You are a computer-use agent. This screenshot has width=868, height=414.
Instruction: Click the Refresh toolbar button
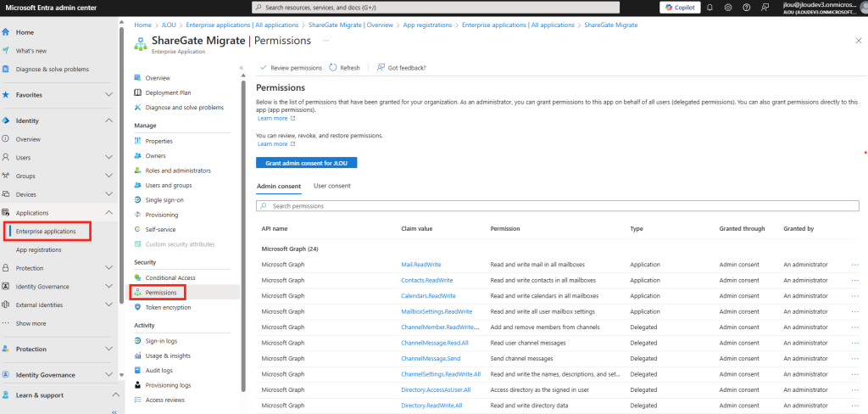(x=344, y=68)
